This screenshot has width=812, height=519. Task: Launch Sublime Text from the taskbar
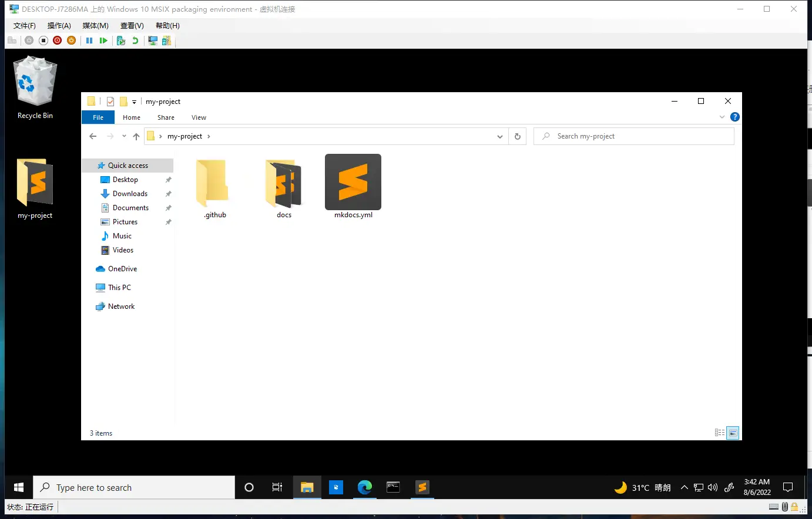tap(422, 487)
